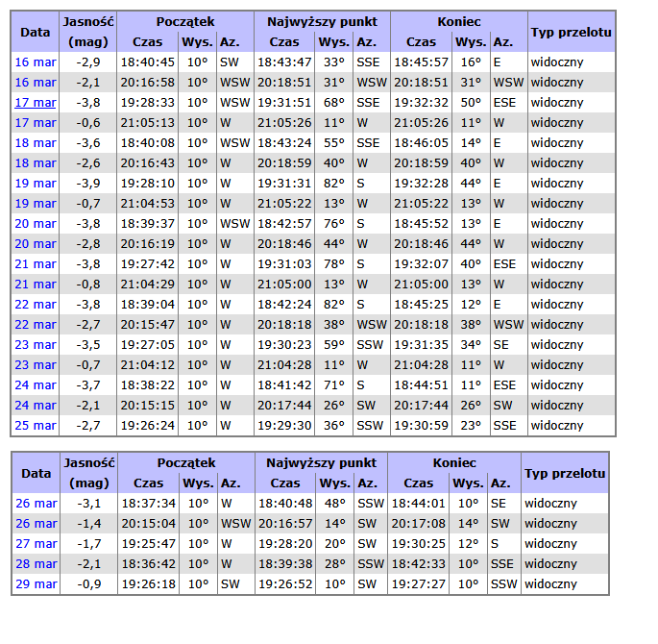The height and width of the screenshot is (644, 658).
Task: Open the 26 mar link starting 20:15:04
Action: [37, 523]
